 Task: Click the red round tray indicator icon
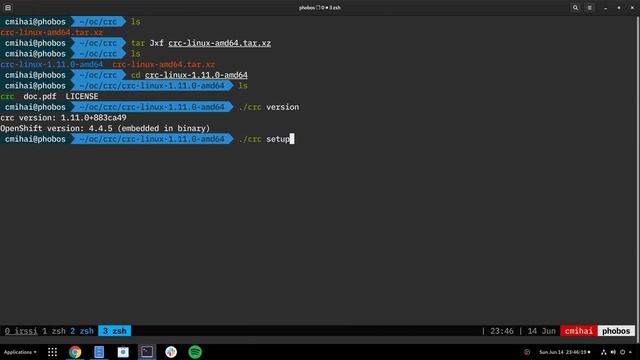[x=527, y=352]
